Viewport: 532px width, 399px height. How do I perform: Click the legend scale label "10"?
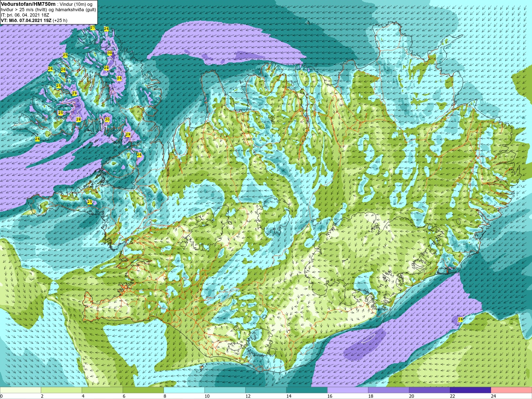point(207,396)
